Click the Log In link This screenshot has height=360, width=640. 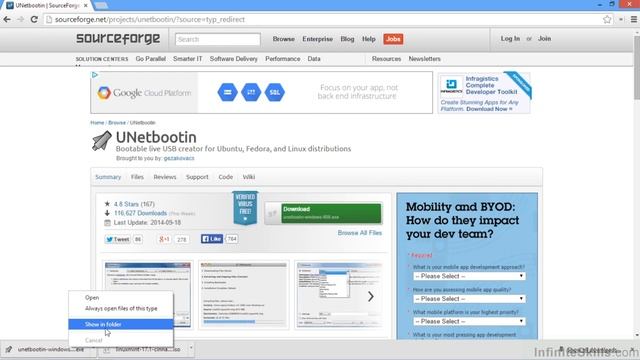(510, 38)
